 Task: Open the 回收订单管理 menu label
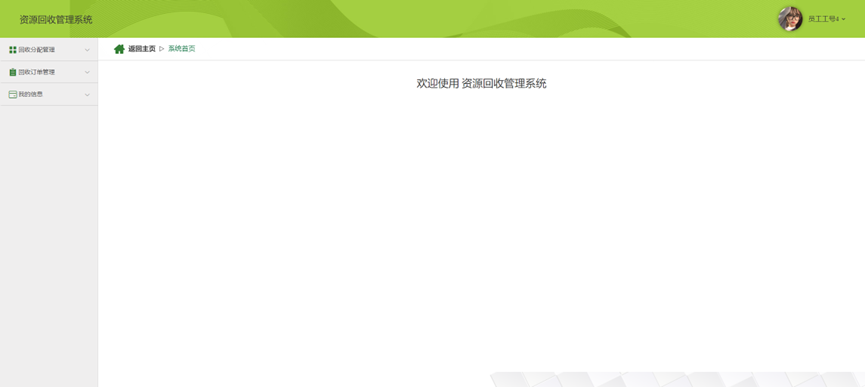(x=36, y=72)
